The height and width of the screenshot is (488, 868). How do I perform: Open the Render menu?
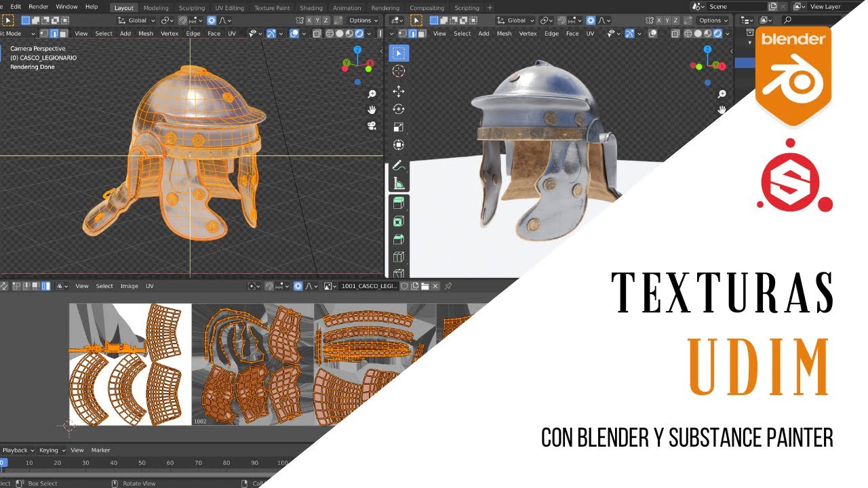tap(38, 7)
